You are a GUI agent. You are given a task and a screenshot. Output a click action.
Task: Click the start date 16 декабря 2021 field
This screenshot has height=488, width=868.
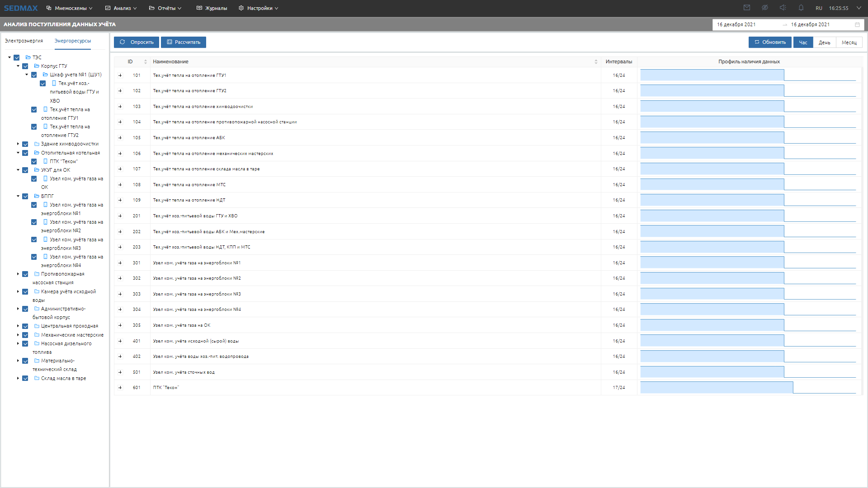pyautogui.click(x=736, y=24)
